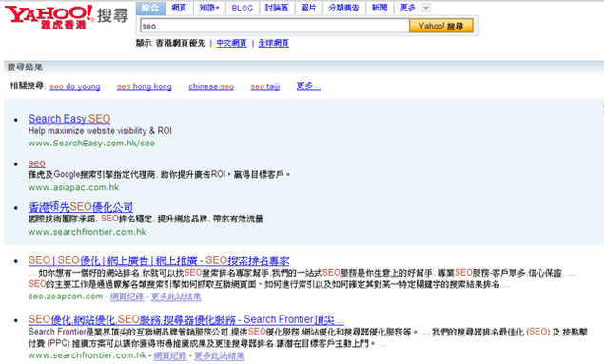Open the sponsored result titled seo
Viewport: 604px width, 364px height.
[36, 163]
